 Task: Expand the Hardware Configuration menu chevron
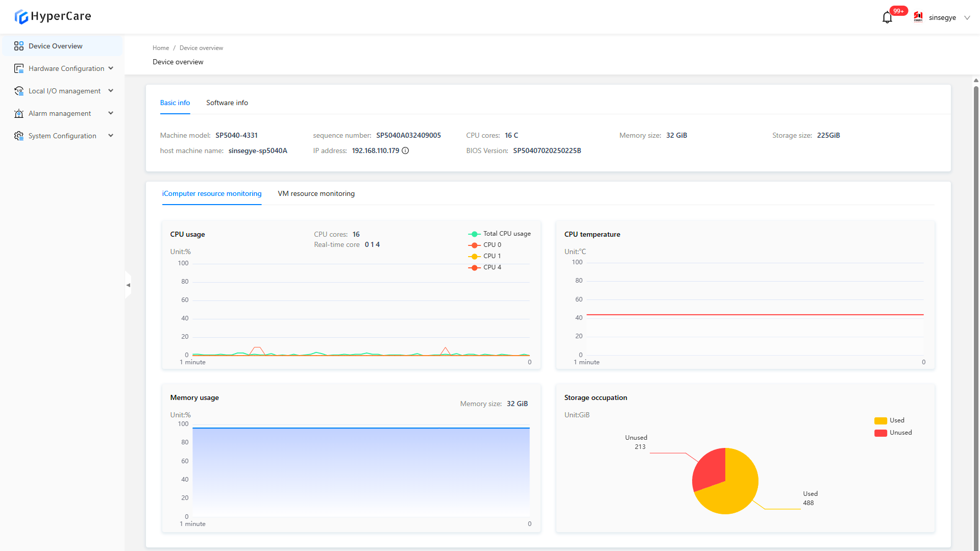pos(111,68)
